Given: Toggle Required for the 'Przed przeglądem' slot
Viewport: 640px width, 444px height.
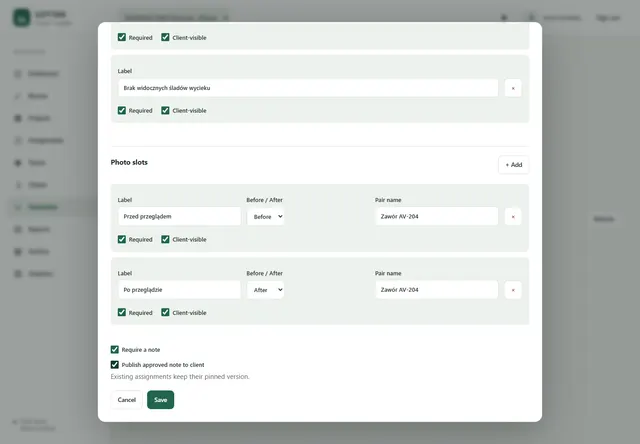Looking at the screenshot, I should (x=122, y=239).
